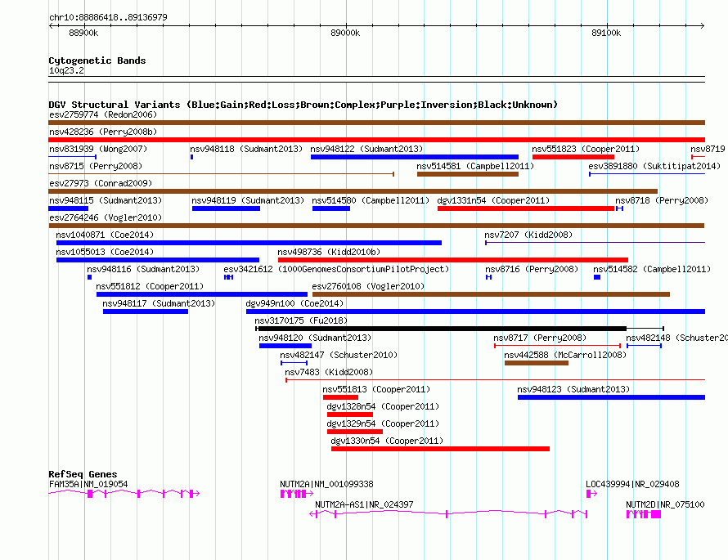The width and height of the screenshot is (728, 560).
Task: Click the esv2759774 (Redon2006) brown variant bar
Action: 376,123
